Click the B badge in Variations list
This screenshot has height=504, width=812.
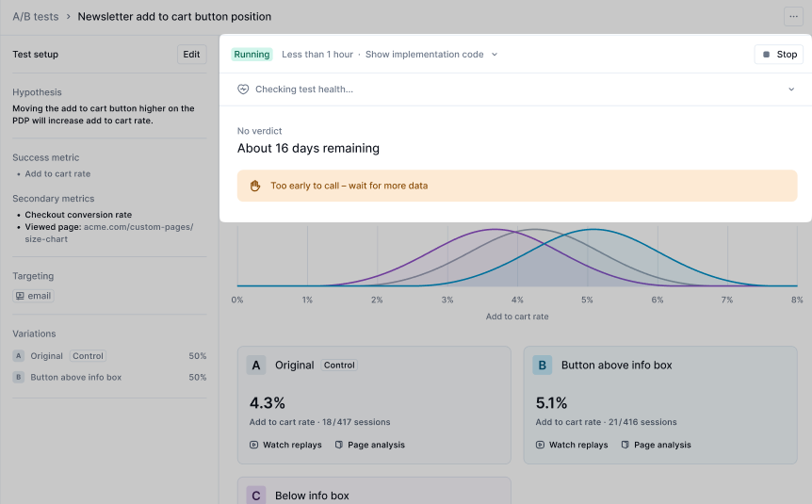pyautogui.click(x=19, y=377)
